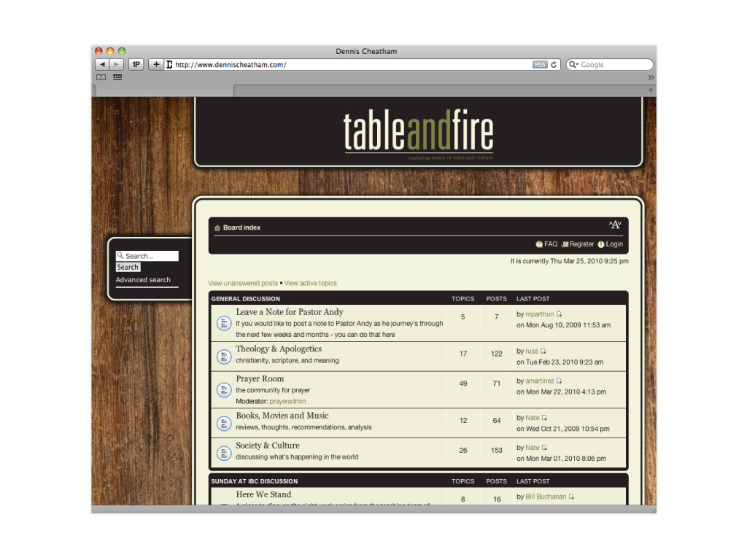Open Leave a Note for Pastor Andy forum
The image size is (747, 560).
(289, 312)
